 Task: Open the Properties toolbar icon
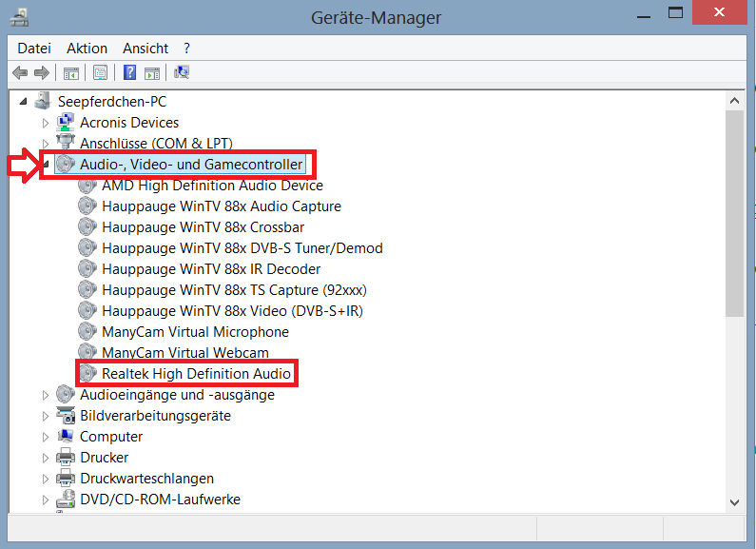[100, 73]
